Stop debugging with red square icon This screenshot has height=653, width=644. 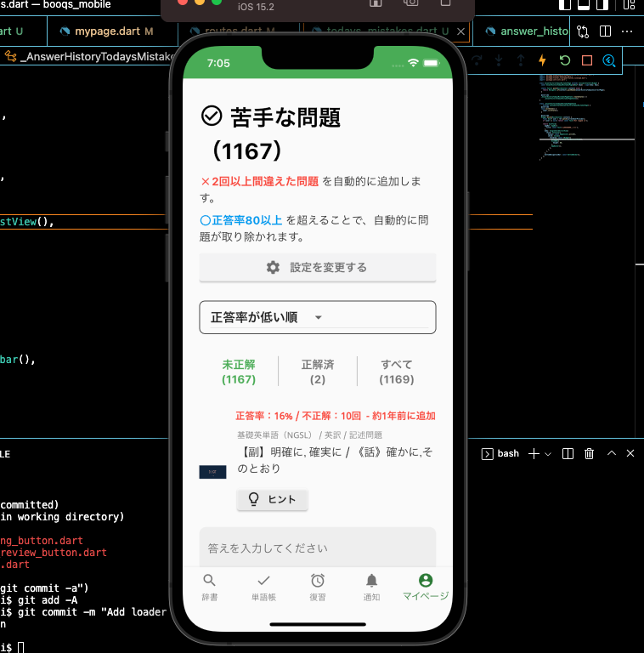tap(587, 60)
